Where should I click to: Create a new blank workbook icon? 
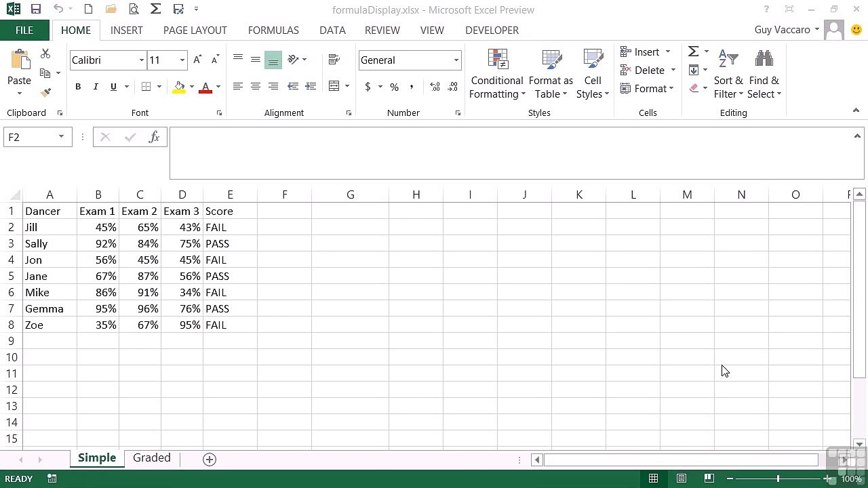pos(88,9)
